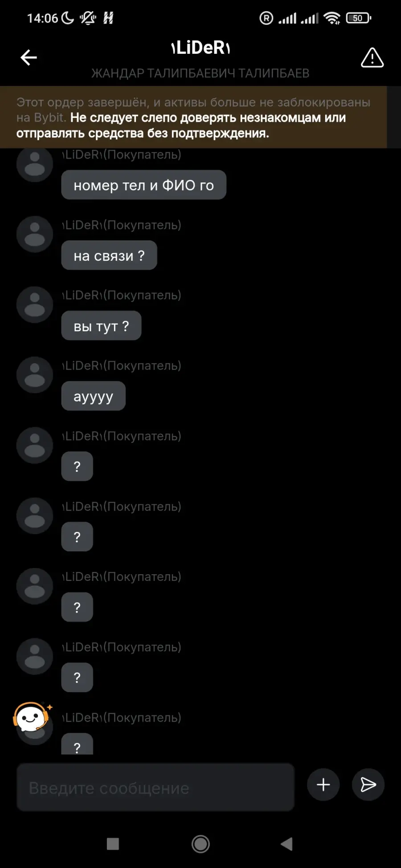Tap avatar beside 'номер тел и ФИО го'

click(35, 165)
